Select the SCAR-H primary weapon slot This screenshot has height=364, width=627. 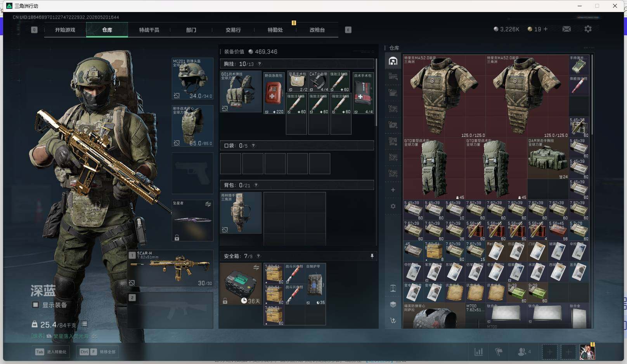click(171, 268)
